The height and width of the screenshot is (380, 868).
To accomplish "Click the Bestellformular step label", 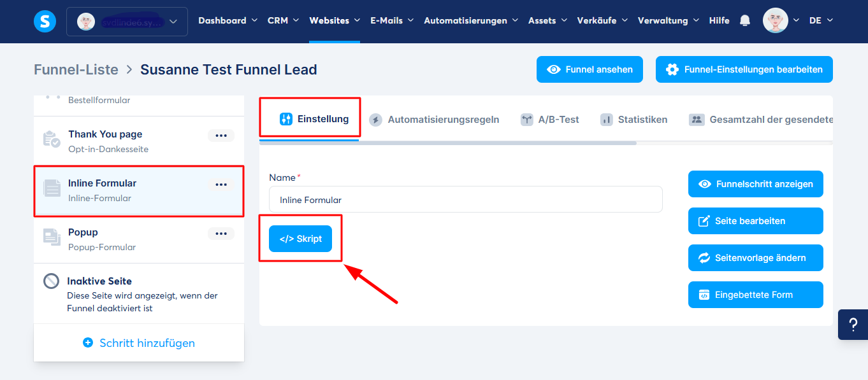I will point(99,100).
